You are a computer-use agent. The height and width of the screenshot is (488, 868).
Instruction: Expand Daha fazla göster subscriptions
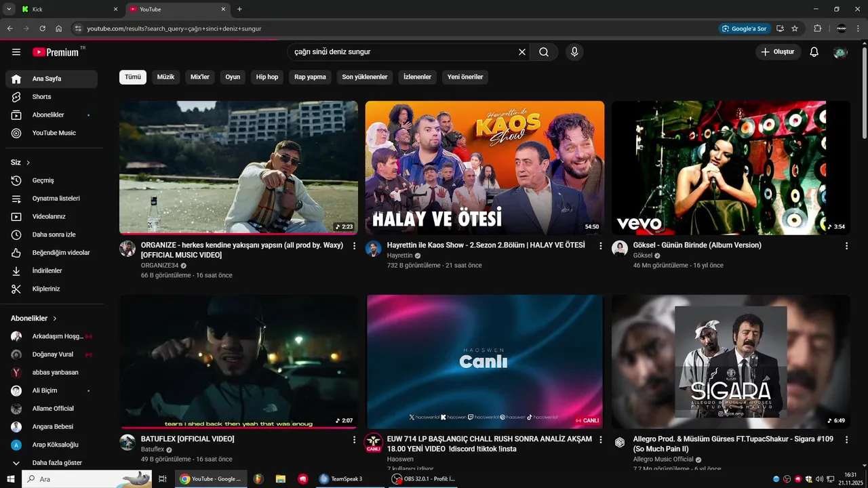tap(52, 463)
